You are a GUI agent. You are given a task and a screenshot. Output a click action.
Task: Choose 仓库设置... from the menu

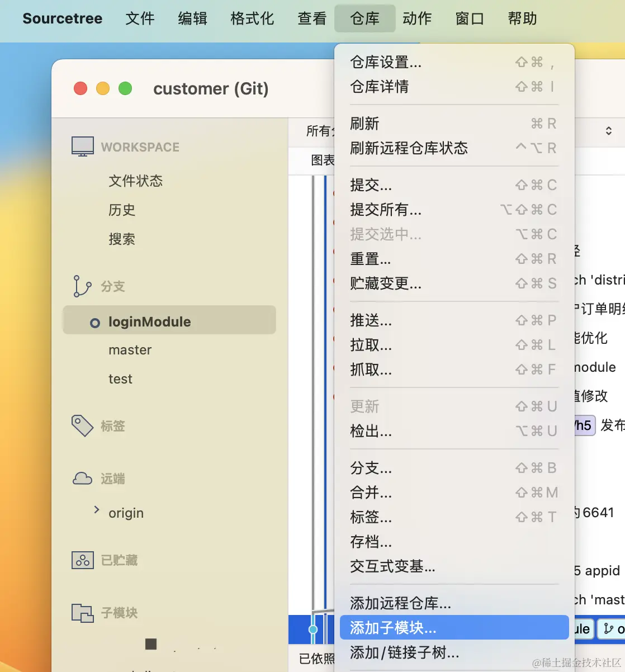pyautogui.click(x=454, y=62)
